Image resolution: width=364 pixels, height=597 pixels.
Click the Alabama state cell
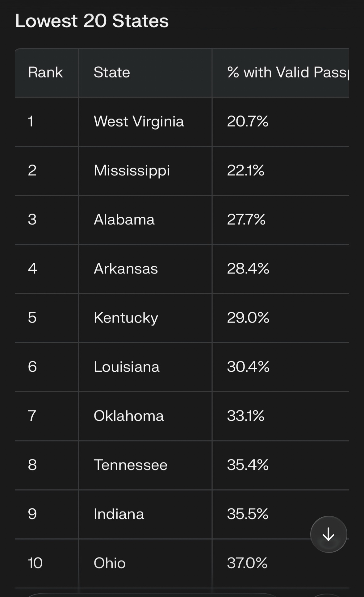pyautogui.click(x=124, y=219)
